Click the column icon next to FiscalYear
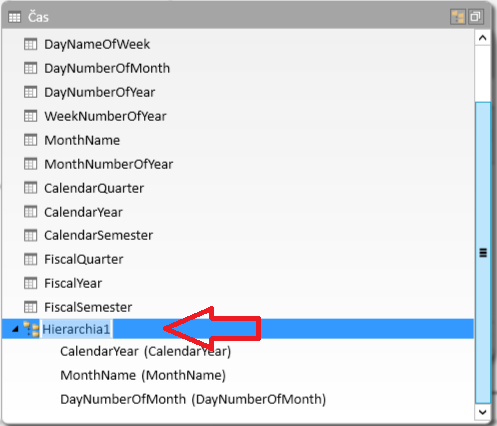The height and width of the screenshot is (426, 497). [30, 283]
